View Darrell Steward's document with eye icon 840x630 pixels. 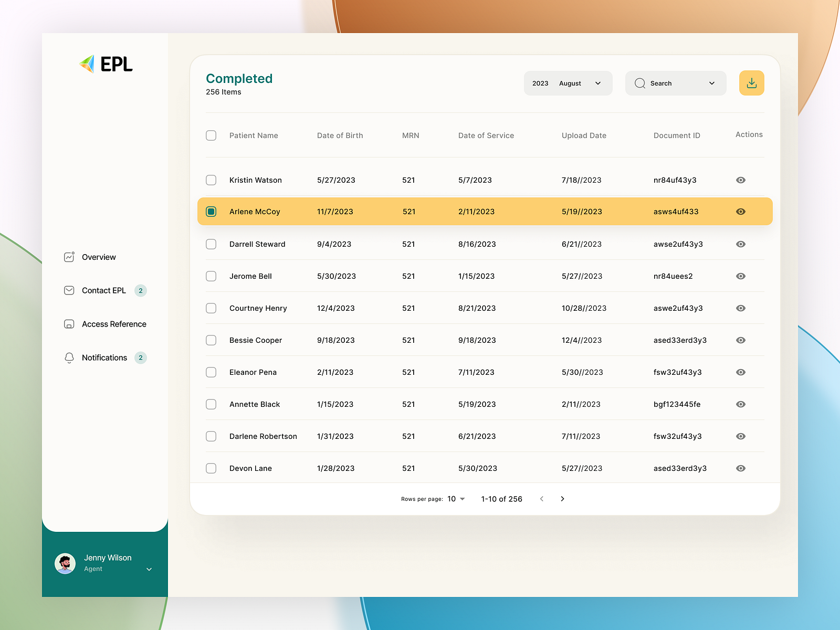click(741, 244)
